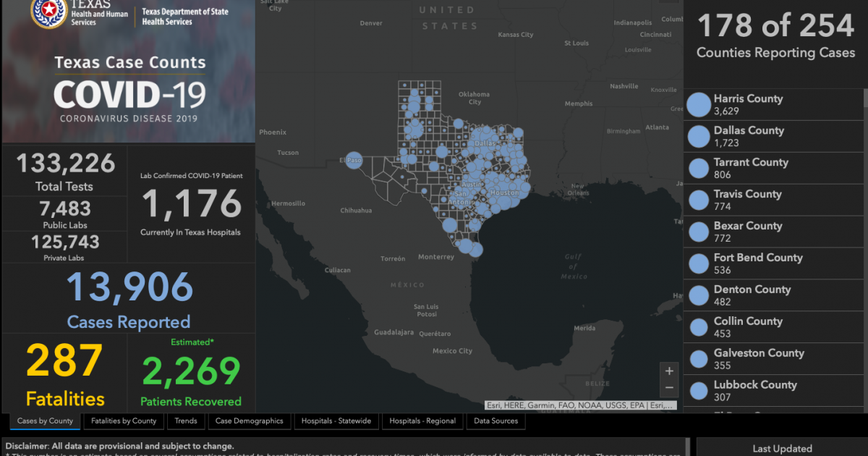Viewport: 868px width, 456px height.
Task: Select the Harris County circle marker in list
Action: tap(699, 104)
